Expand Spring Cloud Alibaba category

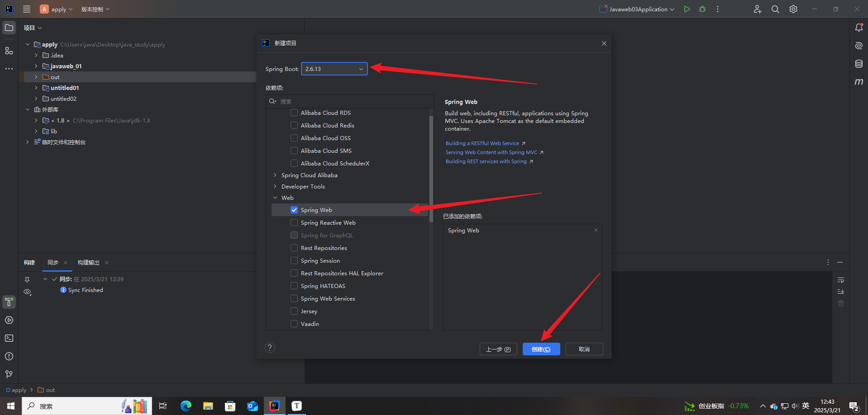275,175
